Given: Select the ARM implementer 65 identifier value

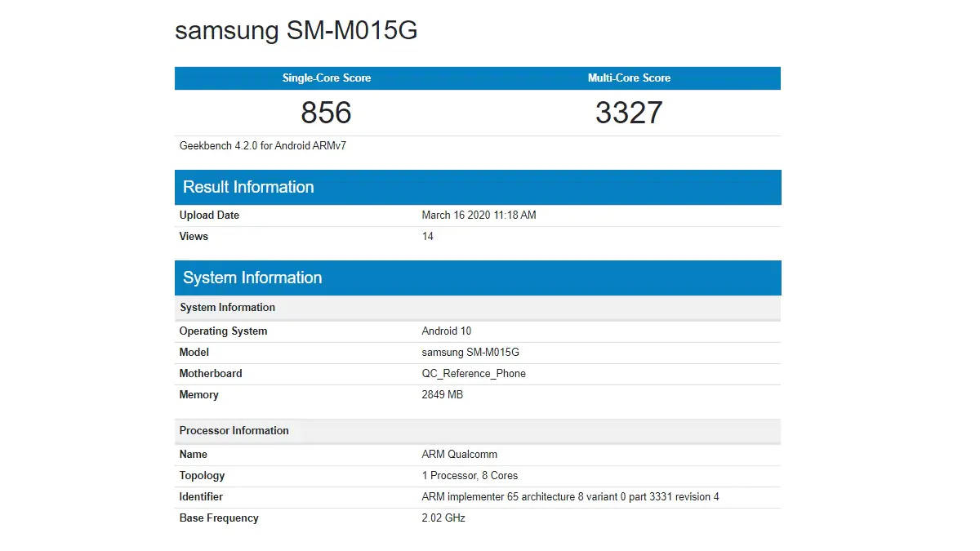Looking at the screenshot, I should point(570,497).
